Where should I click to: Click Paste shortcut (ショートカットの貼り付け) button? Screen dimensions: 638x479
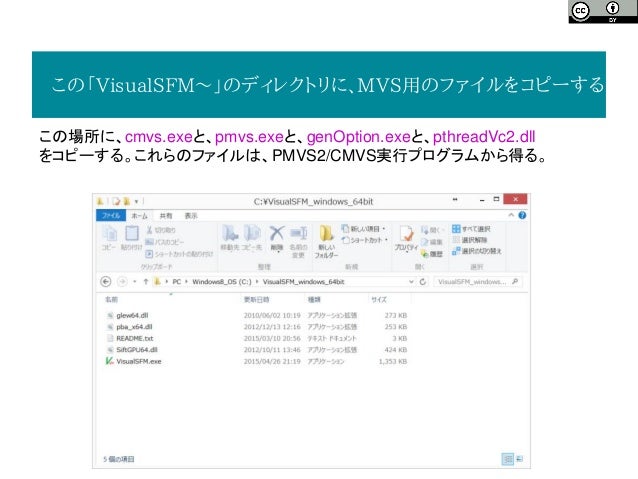click(179, 254)
